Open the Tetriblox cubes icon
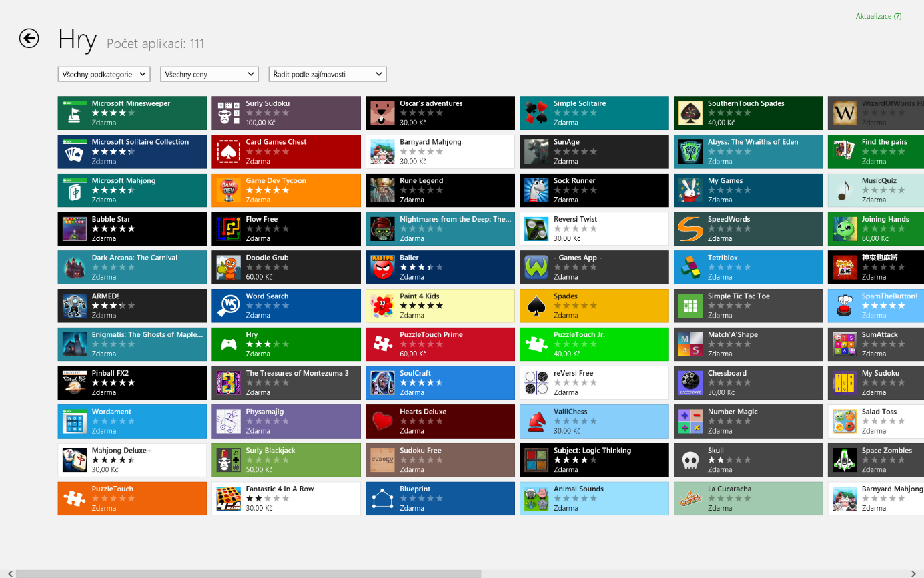 pos(691,268)
